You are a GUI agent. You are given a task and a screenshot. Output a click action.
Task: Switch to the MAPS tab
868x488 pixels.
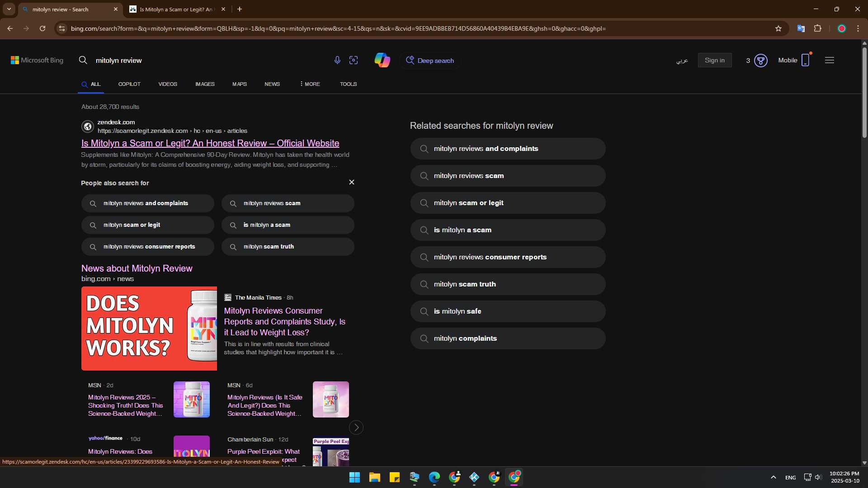tap(240, 84)
